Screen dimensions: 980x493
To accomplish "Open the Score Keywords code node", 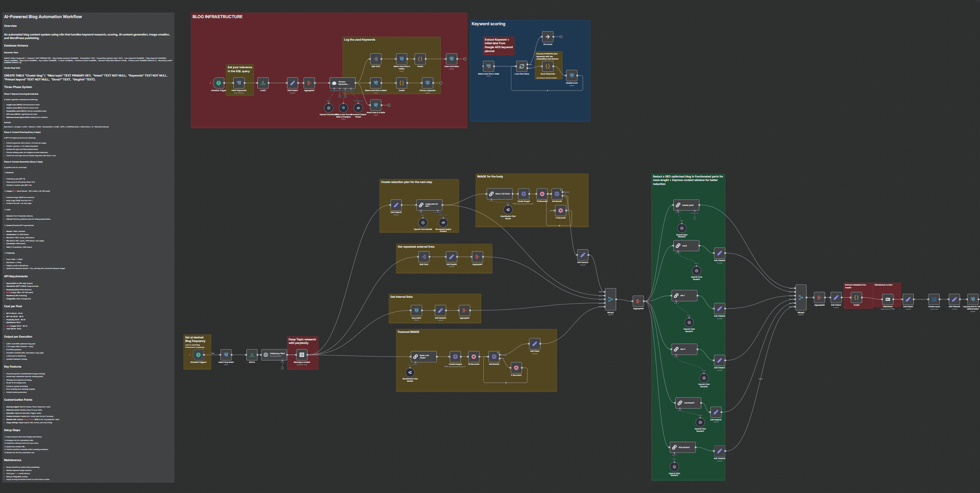I will pos(548,66).
